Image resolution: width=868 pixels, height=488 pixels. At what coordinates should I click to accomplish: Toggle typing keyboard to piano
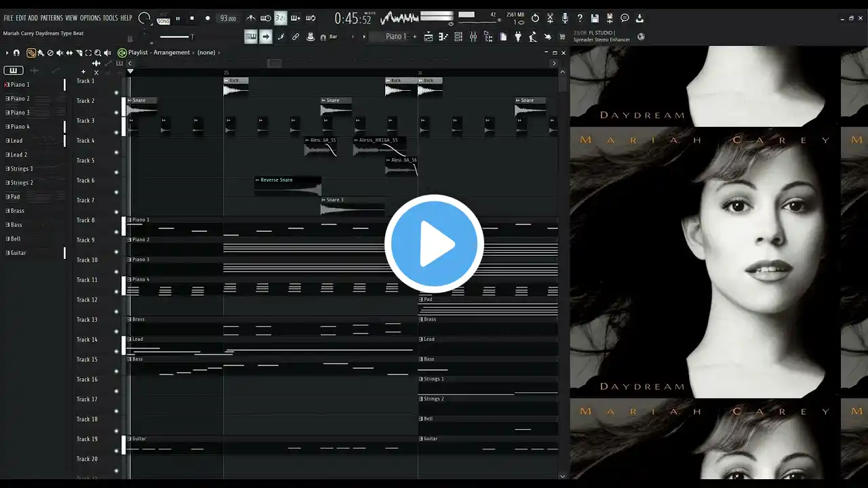251,37
